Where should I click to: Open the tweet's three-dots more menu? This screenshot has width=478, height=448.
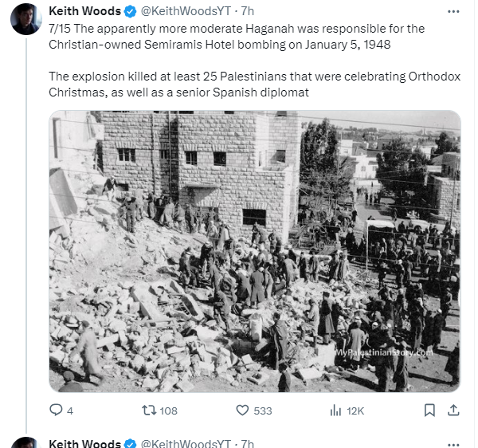tap(453, 12)
